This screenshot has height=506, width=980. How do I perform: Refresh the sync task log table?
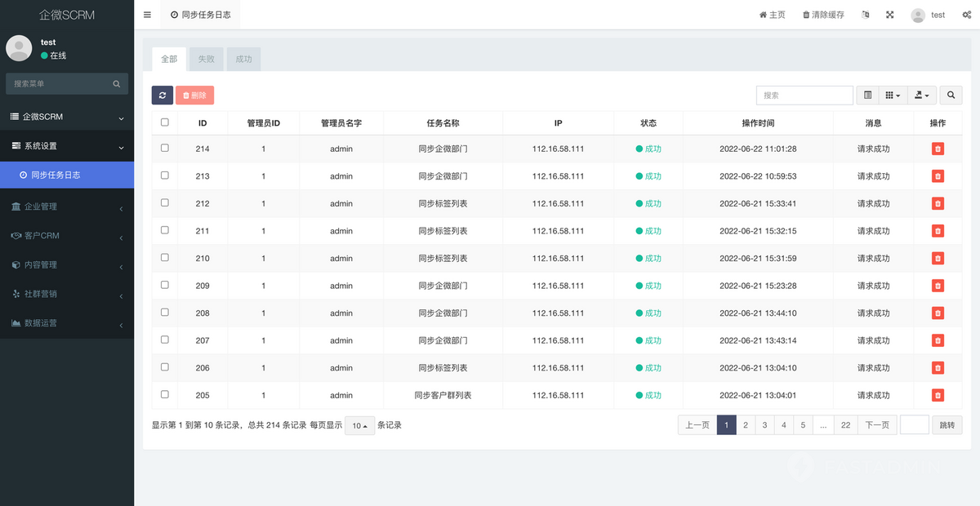click(162, 95)
